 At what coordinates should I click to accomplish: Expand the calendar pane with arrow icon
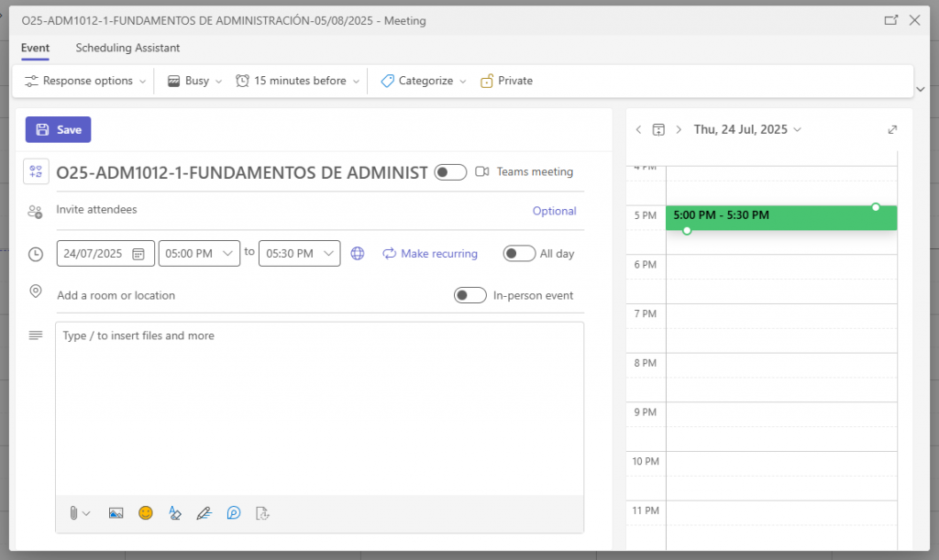892,130
